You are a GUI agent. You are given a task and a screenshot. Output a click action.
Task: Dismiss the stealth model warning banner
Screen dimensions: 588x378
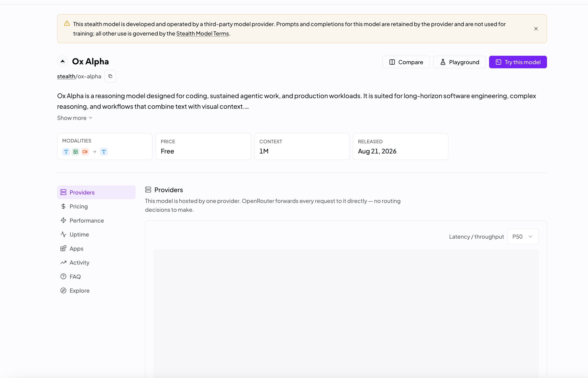point(536,29)
